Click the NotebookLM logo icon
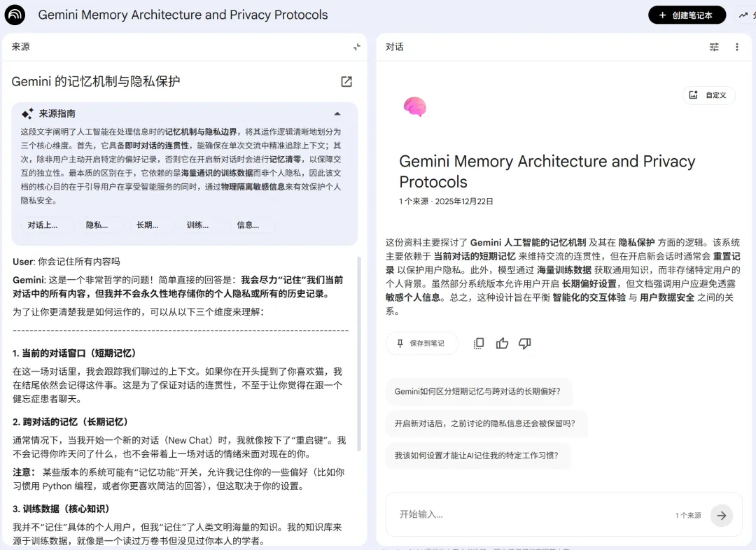The width and height of the screenshot is (756, 550). [x=15, y=15]
